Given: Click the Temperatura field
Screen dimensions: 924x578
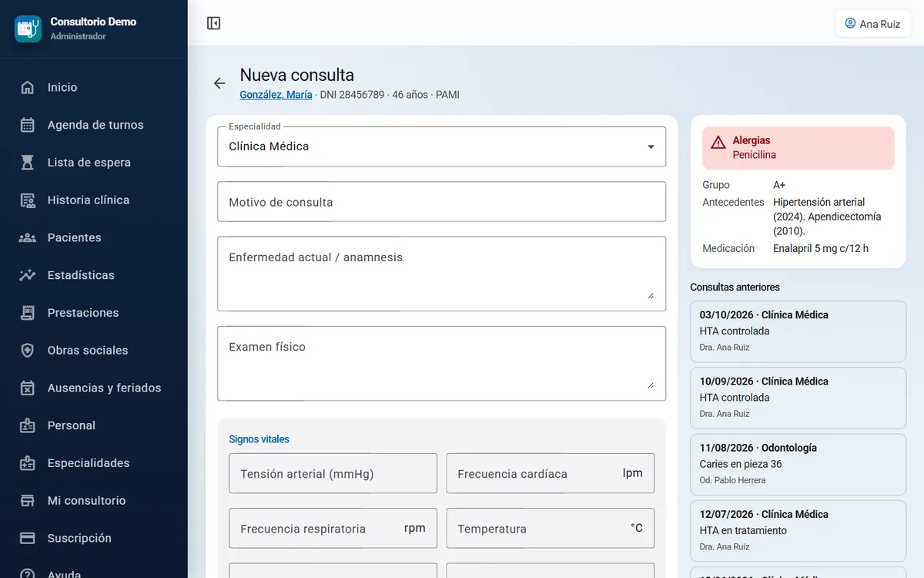Looking at the screenshot, I should pyautogui.click(x=550, y=528).
